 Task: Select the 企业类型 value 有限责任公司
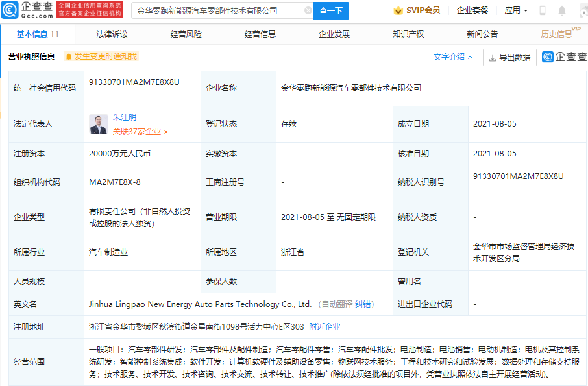coord(140,217)
